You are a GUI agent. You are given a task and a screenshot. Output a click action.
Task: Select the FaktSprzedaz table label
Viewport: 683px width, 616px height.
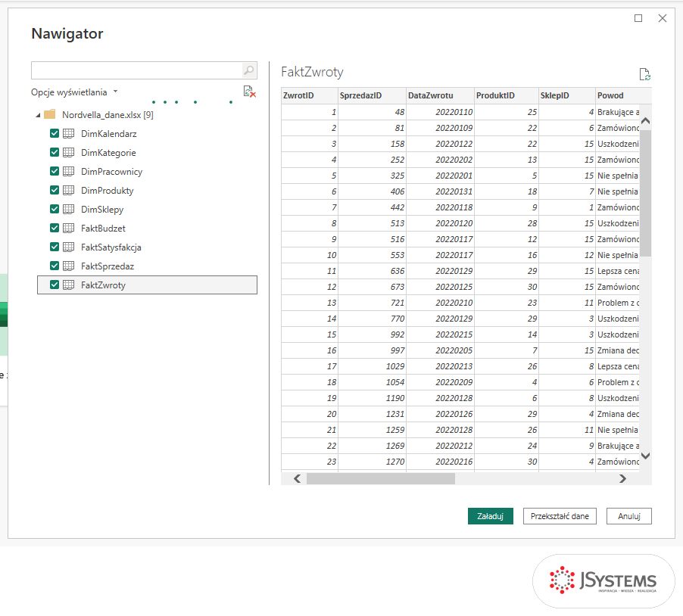coord(108,266)
